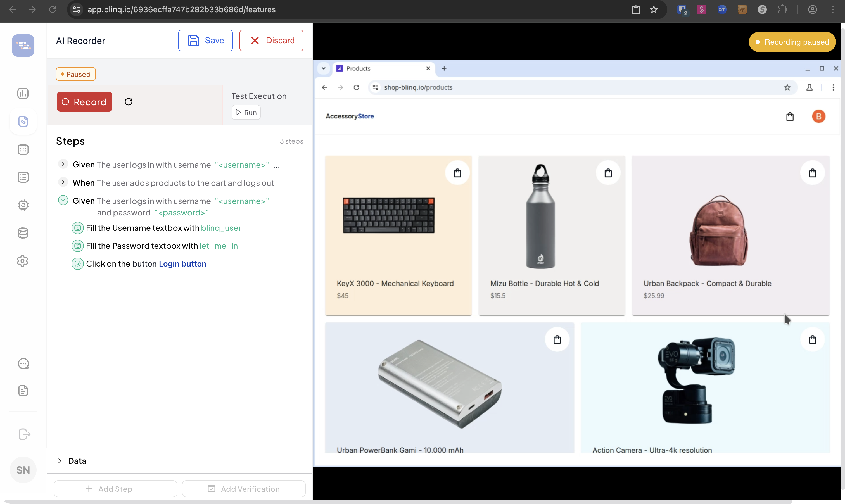Add KeyX 3000 keyboard to cart

[457, 173]
